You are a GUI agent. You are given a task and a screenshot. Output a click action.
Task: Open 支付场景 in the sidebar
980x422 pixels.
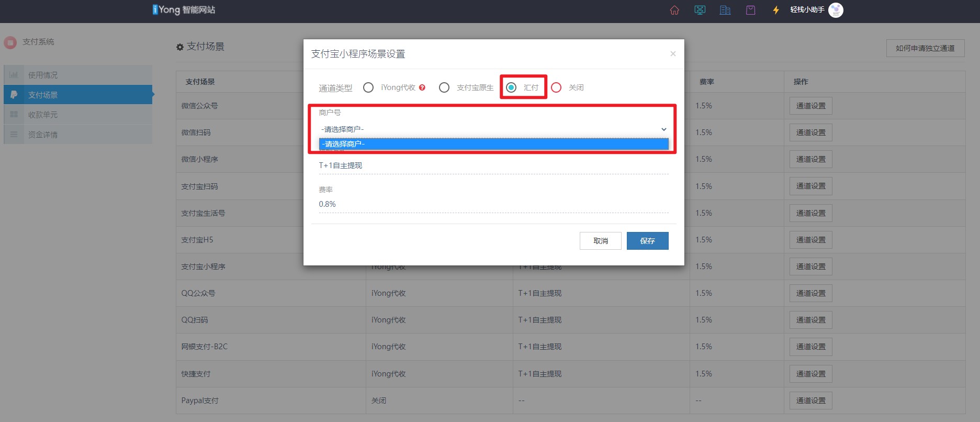coord(78,95)
